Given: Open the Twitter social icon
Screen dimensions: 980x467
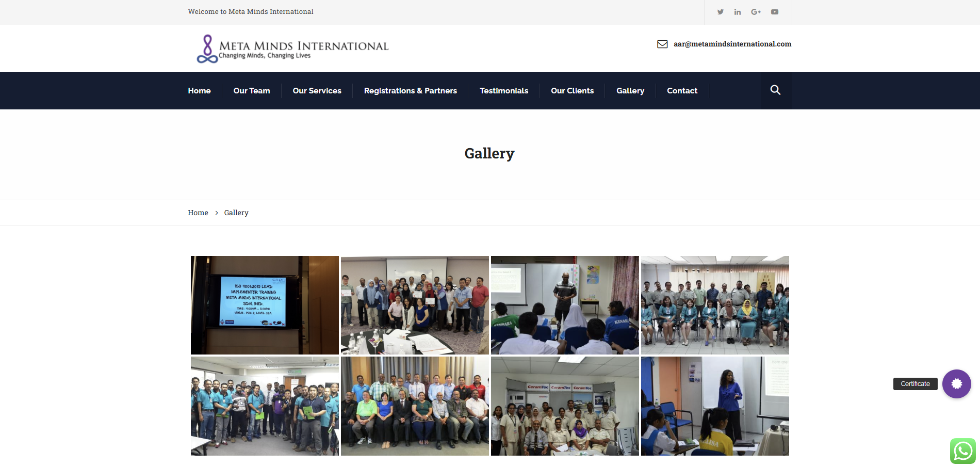Looking at the screenshot, I should pos(720,12).
